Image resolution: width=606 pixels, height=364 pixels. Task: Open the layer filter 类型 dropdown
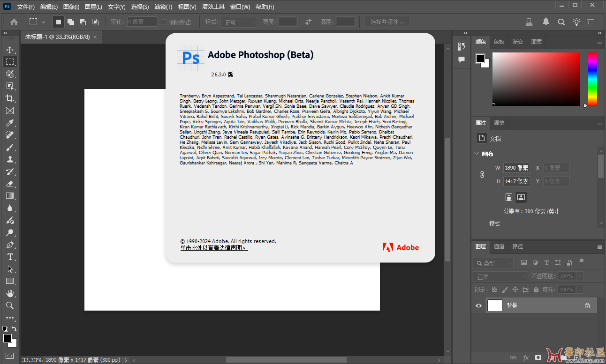(493, 263)
